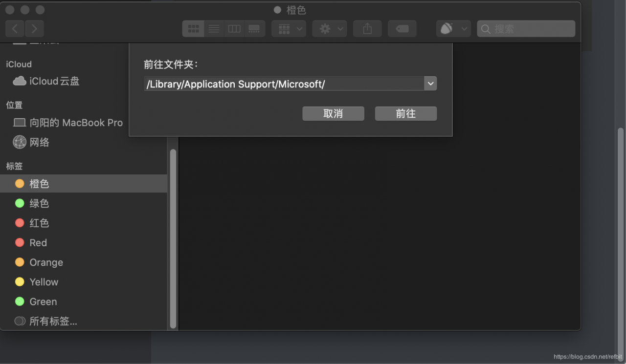Expand the recent paths dropdown arrow
Screen dimensions: 626x364
430,84
